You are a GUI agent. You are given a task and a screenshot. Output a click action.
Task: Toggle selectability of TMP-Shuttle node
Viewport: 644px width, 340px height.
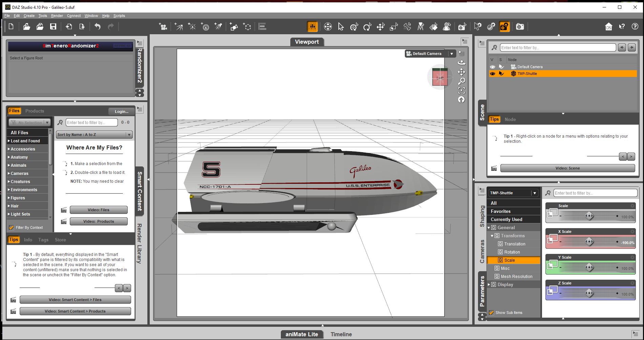click(x=501, y=74)
